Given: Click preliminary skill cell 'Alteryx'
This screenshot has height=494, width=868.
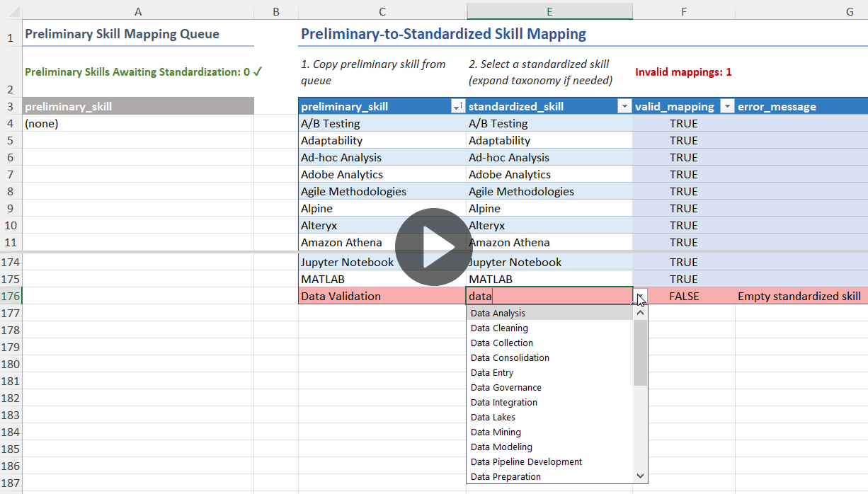Looking at the screenshot, I should pos(382,225).
